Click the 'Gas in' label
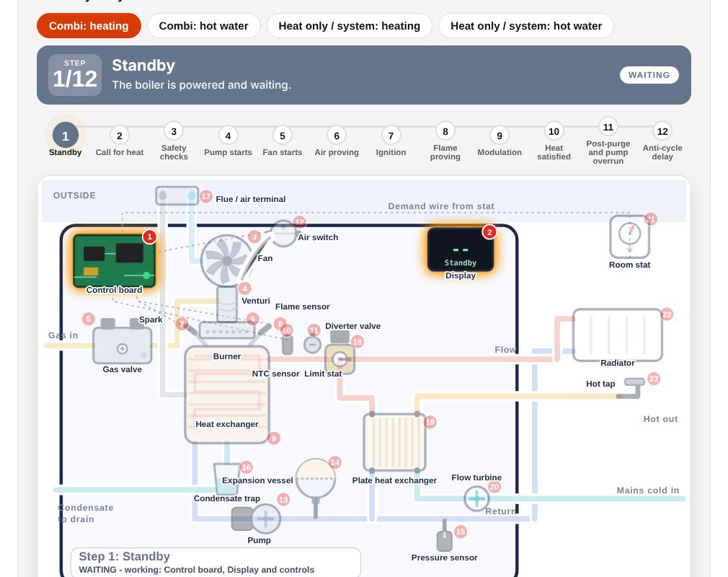The height and width of the screenshot is (577, 728). (x=63, y=335)
